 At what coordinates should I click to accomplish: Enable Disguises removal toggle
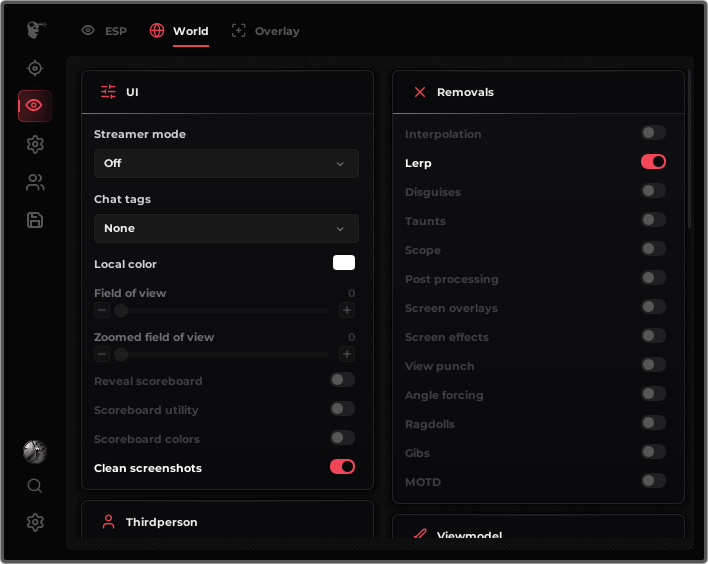pyautogui.click(x=653, y=191)
